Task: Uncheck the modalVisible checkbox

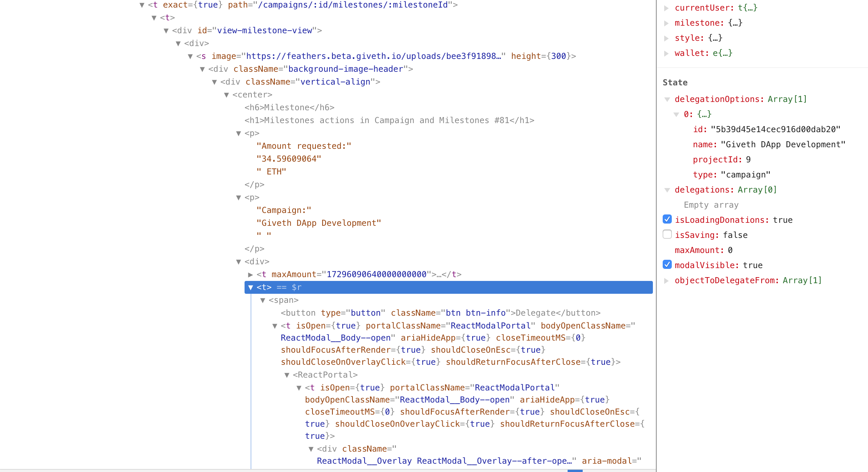Action: tap(667, 265)
